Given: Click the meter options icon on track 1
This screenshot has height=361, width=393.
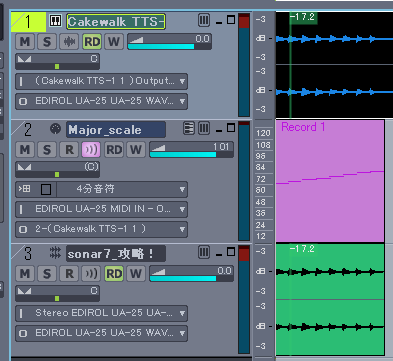Looking at the screenshot, I should [x=204, y=20].
